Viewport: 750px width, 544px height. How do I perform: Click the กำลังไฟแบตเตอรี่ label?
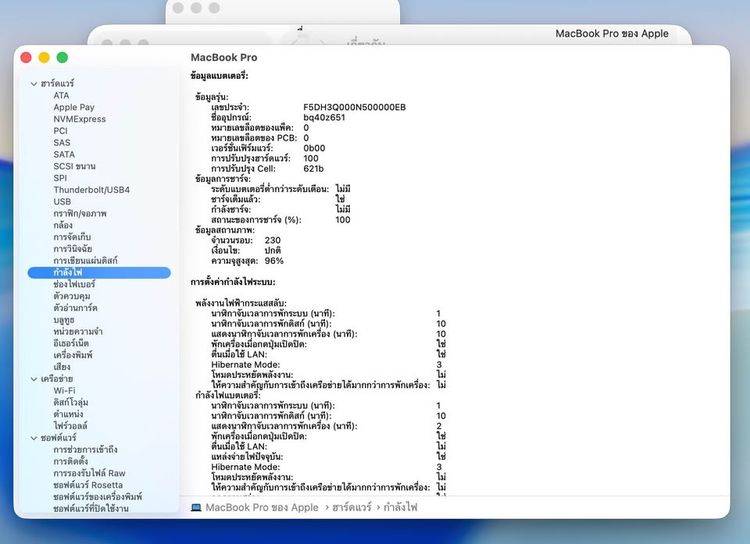[x=228, y=395]
